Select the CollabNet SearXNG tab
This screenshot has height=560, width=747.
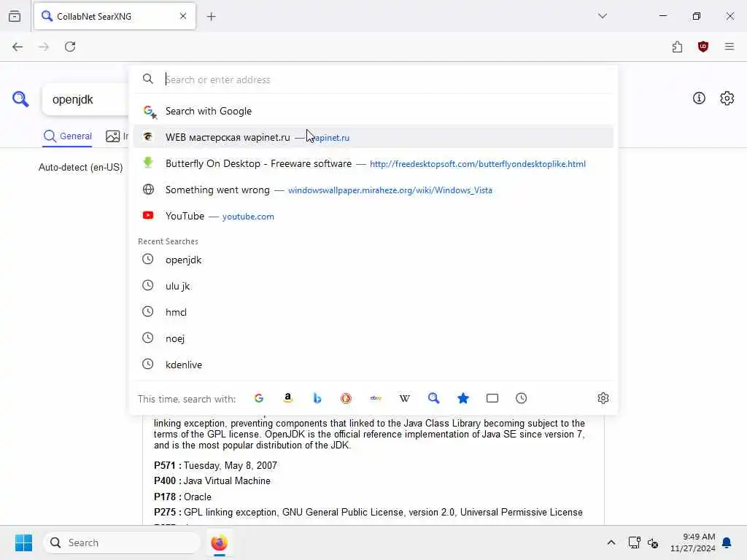click(115, 16)
